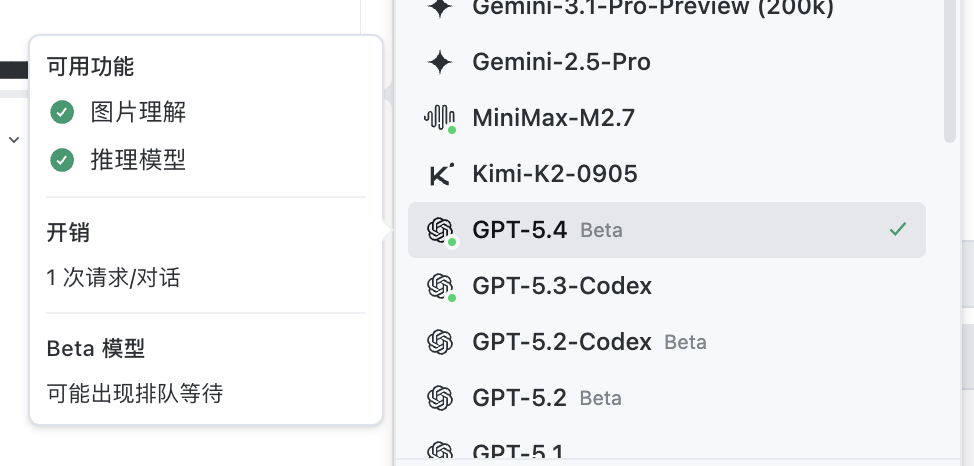This screenshot has height=466, width=974.
Task: Click the Kimi-K2-0905 K icon
Action: [x=440, y=175]
